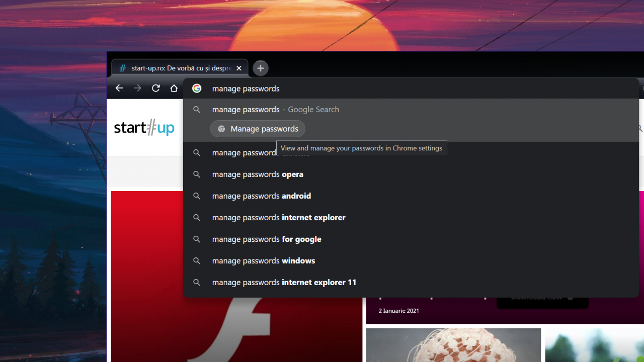Click the 'manage passwords windows' autocomplete entry
Viewport: 644px width, 362px height.
[x=263, y=260]
